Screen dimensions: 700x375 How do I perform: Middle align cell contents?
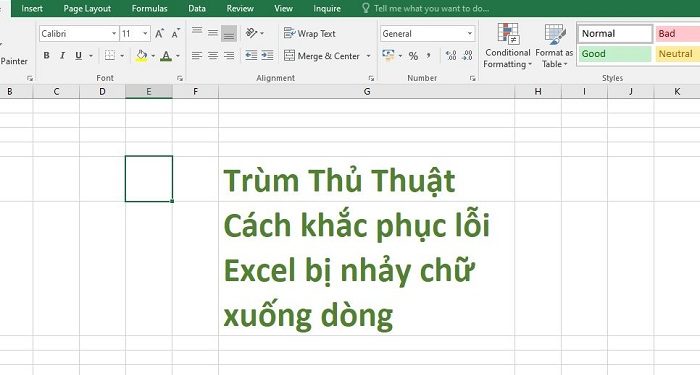coord(213,33)
